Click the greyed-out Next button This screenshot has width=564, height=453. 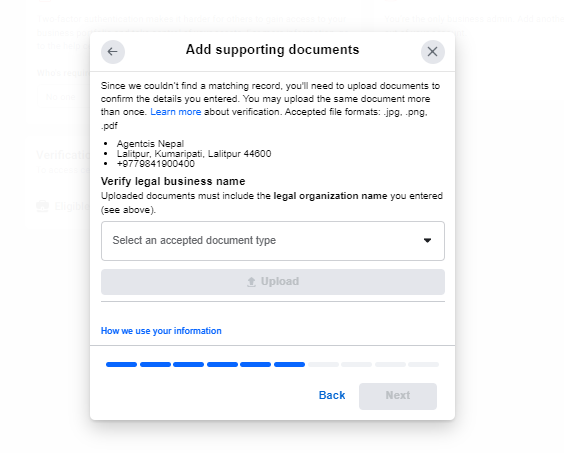click(398, 396)
